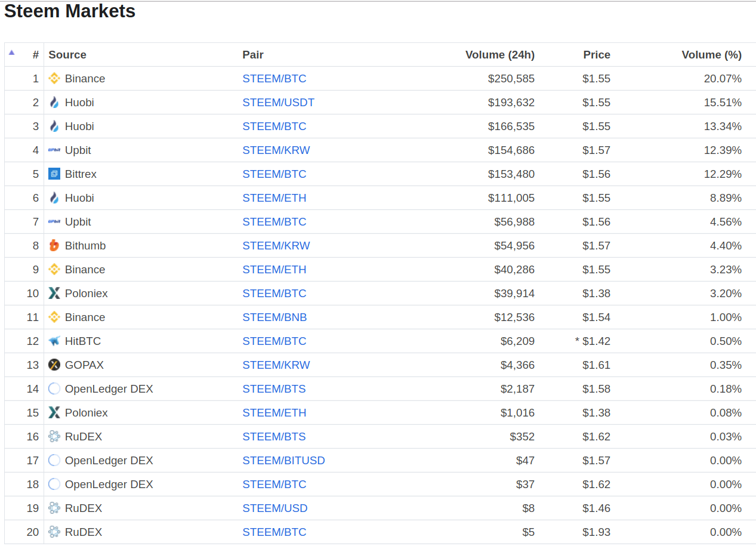Click the Huobi flame icon in row 2

point(54,102)
